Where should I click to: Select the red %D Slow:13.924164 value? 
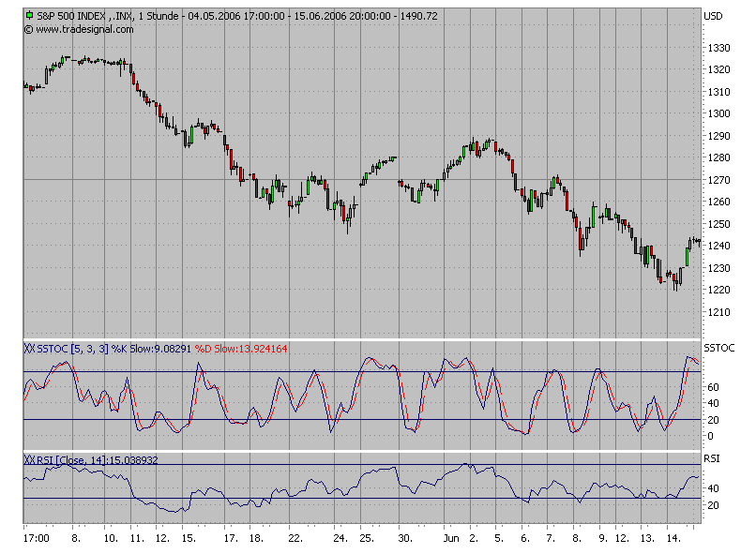[241, 349]
